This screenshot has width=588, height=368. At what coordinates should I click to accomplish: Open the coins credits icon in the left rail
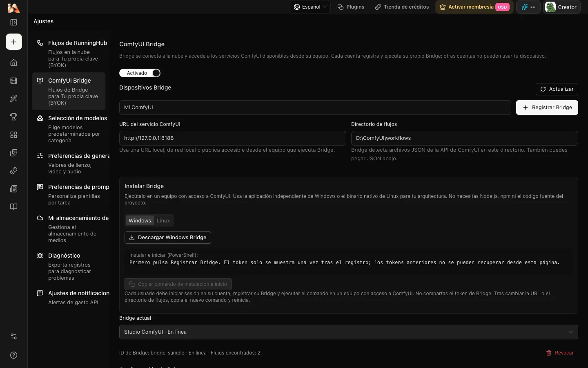[x=13, y=171]
